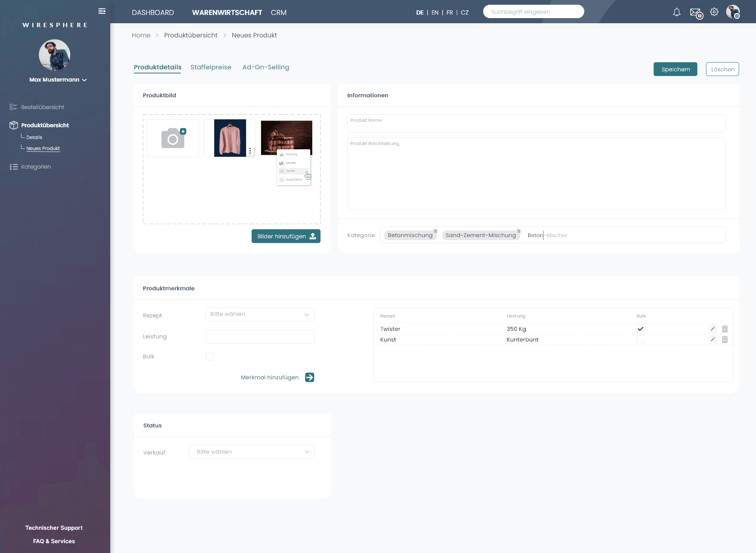This screenshot has height=553, width=756.
Task: Click into the Produkt Name field
Action: pos(536,124)
